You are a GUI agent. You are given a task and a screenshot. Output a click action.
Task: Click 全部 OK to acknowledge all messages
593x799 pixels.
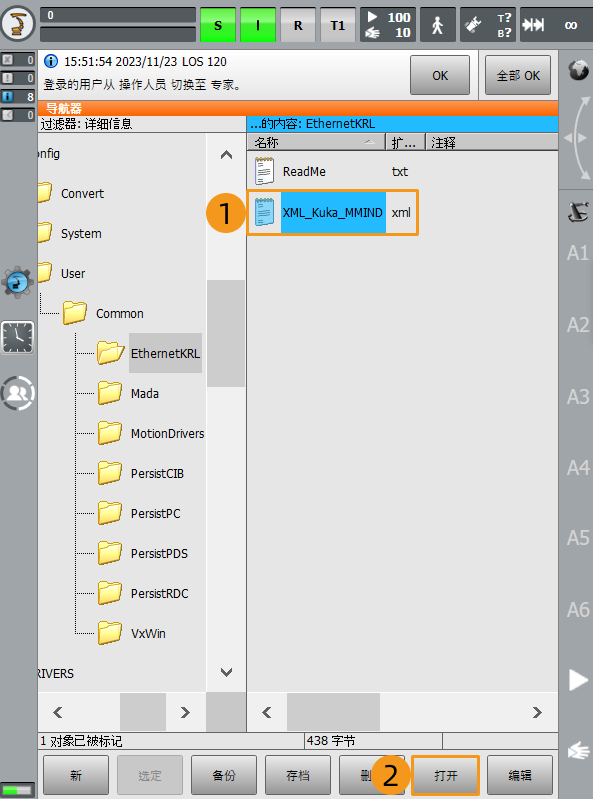(x=518, y=75)
